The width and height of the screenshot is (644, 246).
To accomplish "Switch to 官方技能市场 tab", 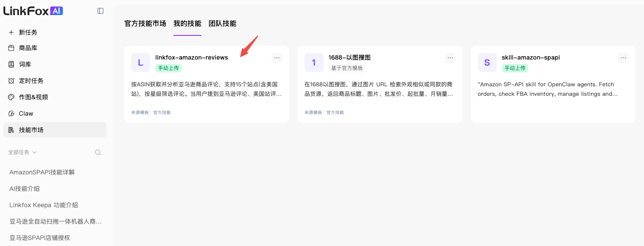I will (x=145, y=23).
